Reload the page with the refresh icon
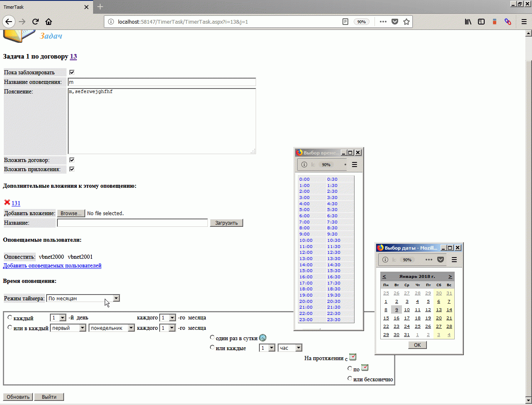The image size is (532, 405). coord(35,22)
